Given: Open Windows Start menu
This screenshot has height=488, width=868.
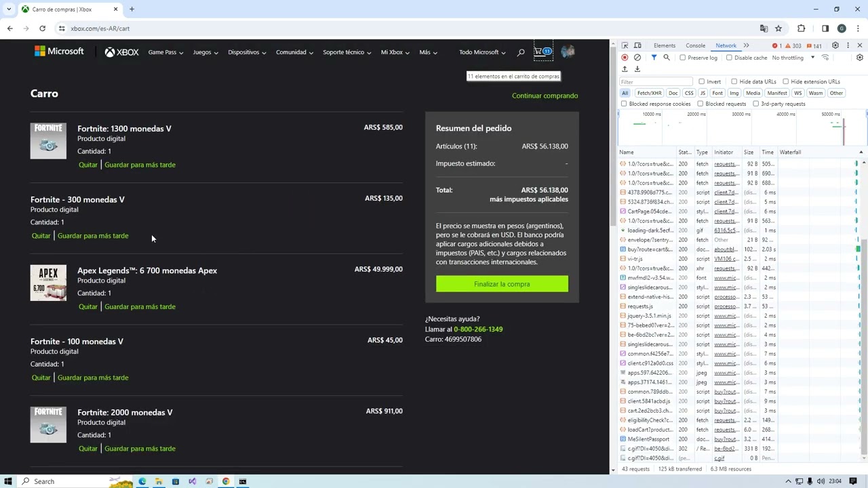Looking at the screenshot, I should (x=8, y=481).
